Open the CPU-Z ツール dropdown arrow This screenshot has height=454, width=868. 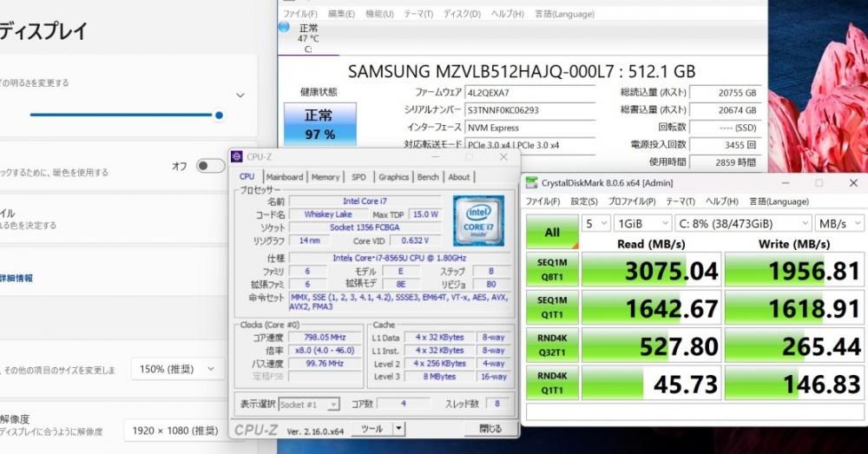pos(398,429)
